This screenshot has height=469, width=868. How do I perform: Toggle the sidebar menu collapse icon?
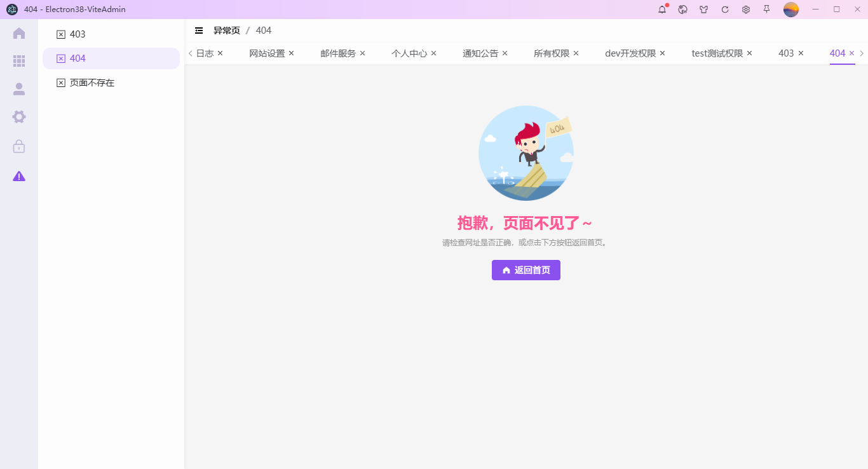(x=199, y=31)
